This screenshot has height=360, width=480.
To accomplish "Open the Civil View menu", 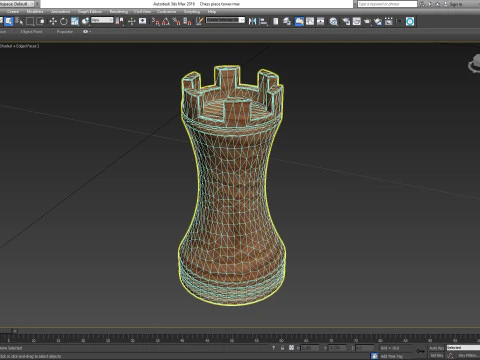I will (x=142, y=12).
